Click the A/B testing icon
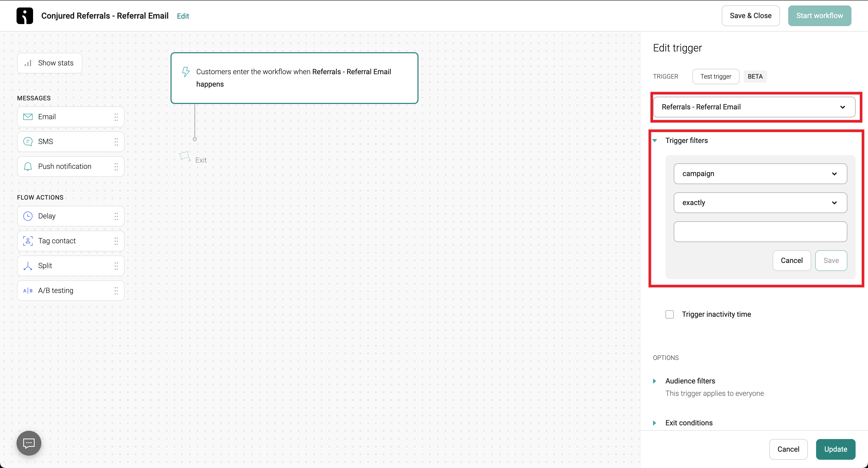868x468 pixels. click(x=28, y=291)
